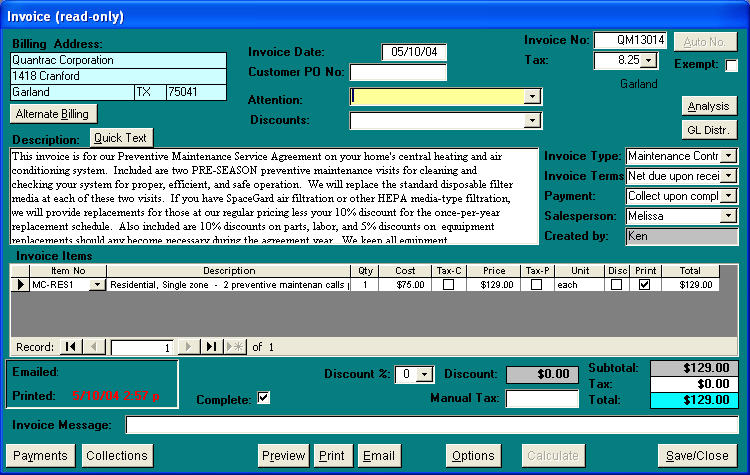Image resolution: width=750 pixels, height=475 pixels.
Task: Go to first record in navigator
Action: tap(70, 347)
